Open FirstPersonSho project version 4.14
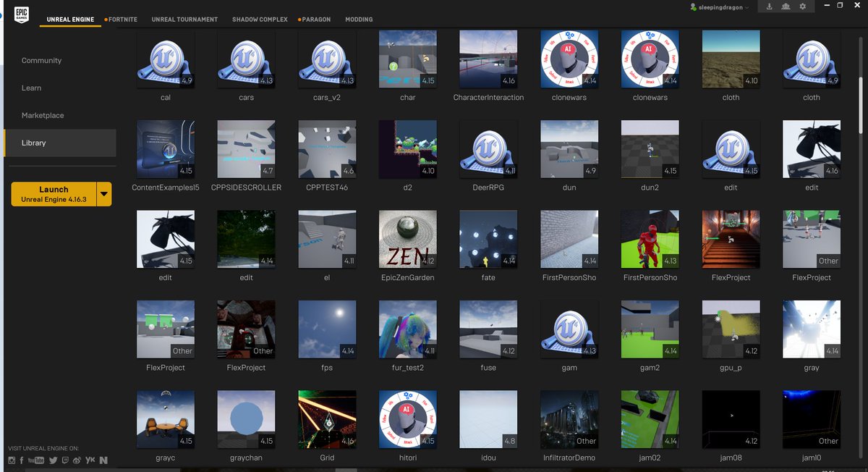Image resolution: width=868 pixels, height=472 pixels. [569, 240]
